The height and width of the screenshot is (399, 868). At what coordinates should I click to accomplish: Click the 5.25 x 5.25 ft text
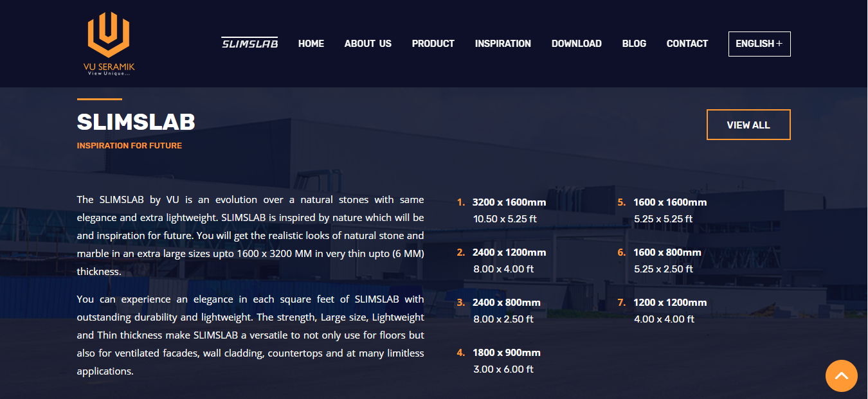coord(664,219)
